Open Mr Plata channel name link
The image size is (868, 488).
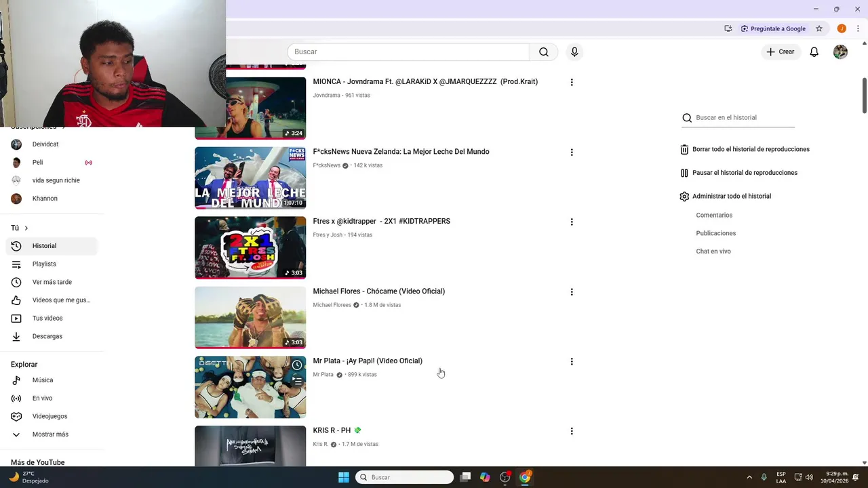pyautogui.click(x=323, y=375)
